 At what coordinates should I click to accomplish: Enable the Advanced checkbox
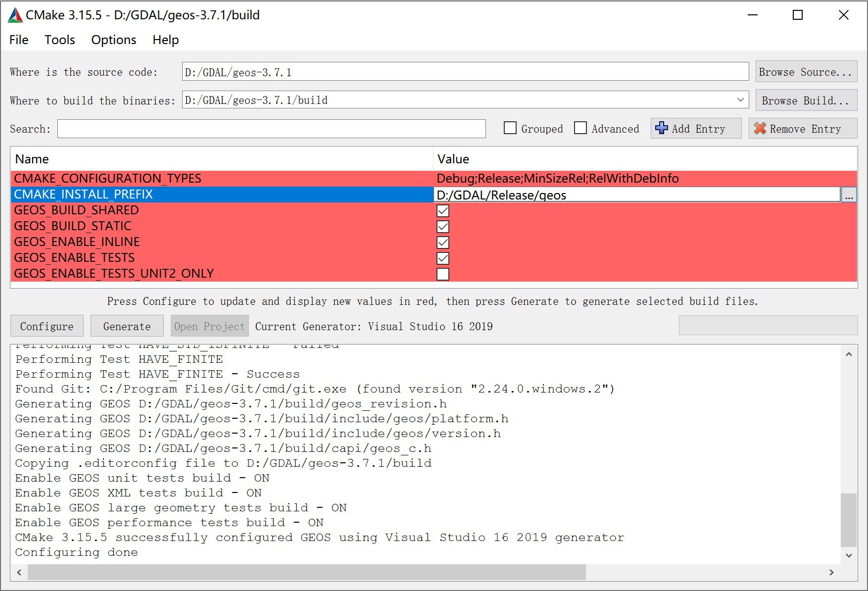coord(580,128)
